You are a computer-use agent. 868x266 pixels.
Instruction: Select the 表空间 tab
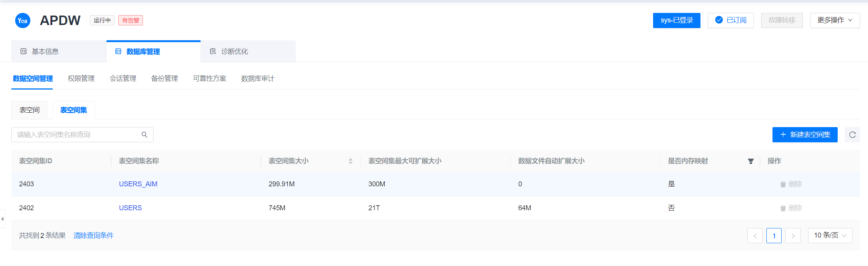[30, 110]
